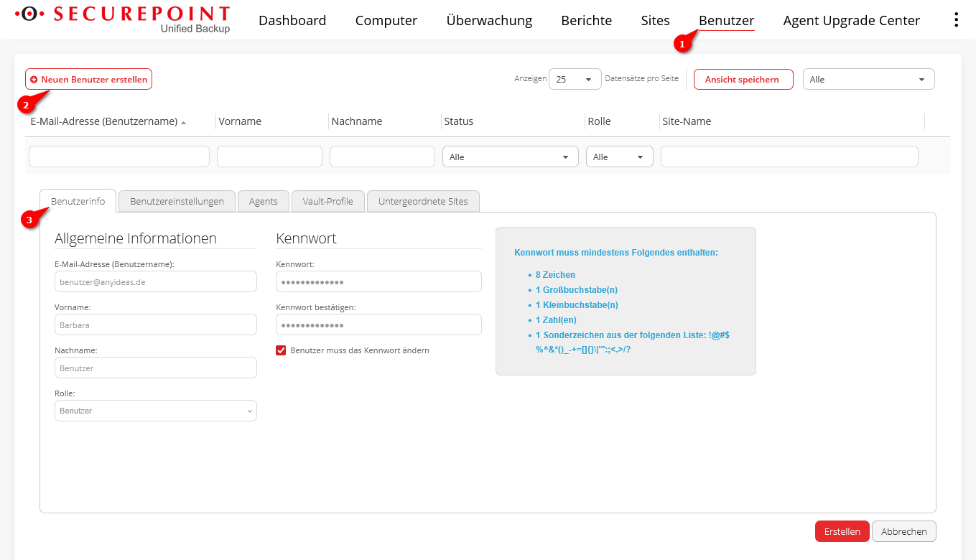Screen dimensions: 976x560
Task: Click the Securepoint Unified Backup logo
Action: click(x=122, y=19)
